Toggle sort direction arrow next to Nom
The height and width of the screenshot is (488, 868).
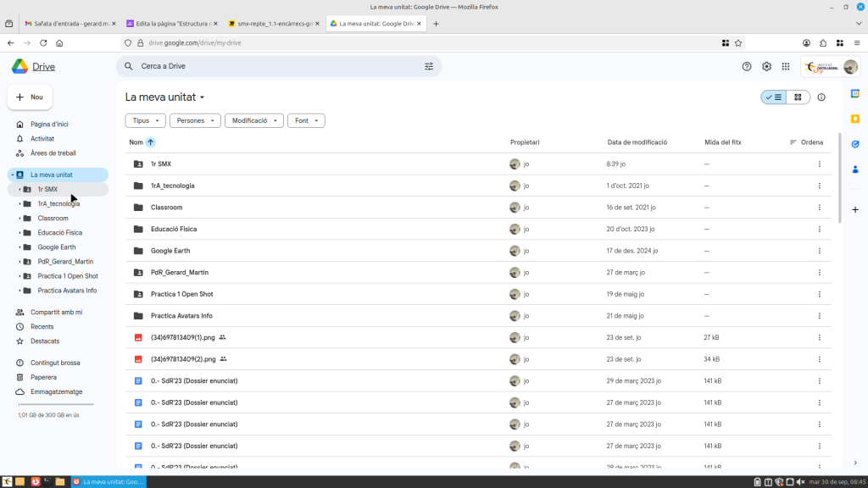pos(151,142)
